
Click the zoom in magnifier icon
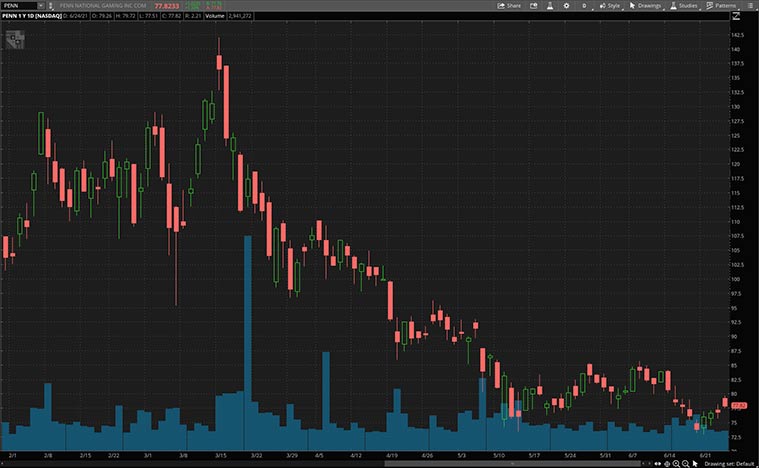(676, 463)
